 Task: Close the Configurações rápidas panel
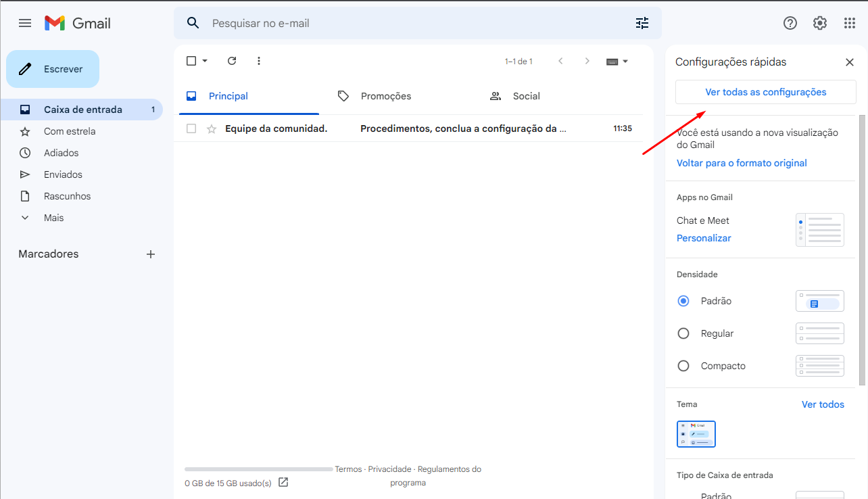coord(850,62)
